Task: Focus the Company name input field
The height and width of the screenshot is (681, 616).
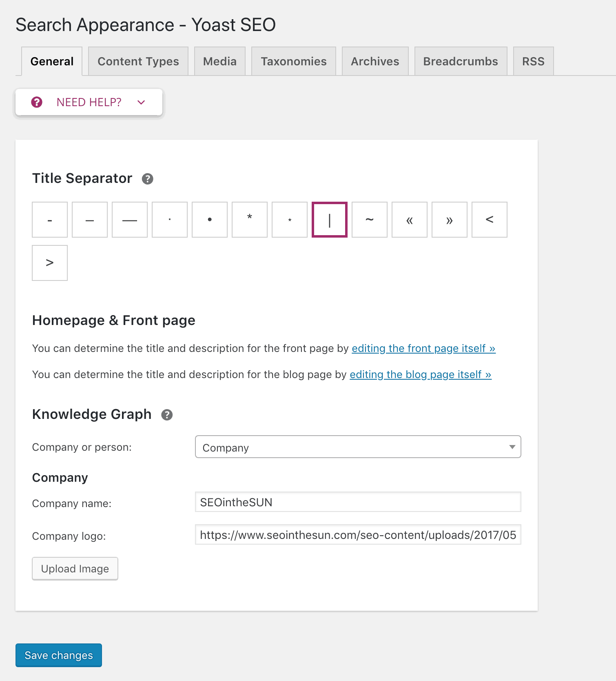Action: 358,502
